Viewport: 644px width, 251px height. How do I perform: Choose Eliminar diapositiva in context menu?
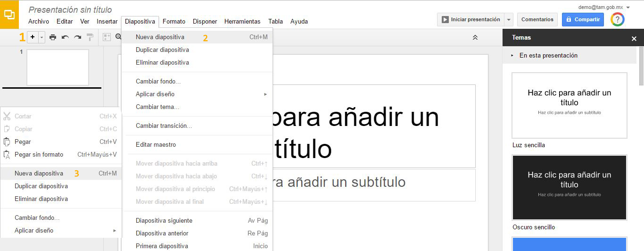(x=61, y=199)
